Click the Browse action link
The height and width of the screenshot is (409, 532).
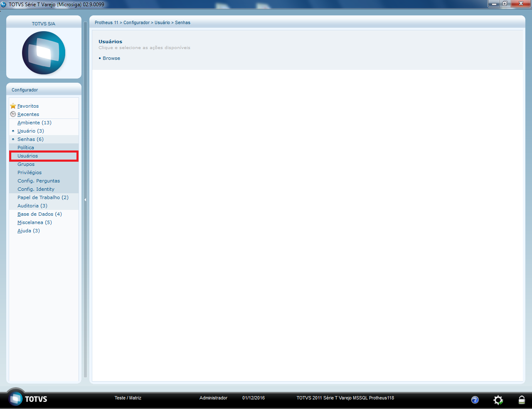click(111, 58)
